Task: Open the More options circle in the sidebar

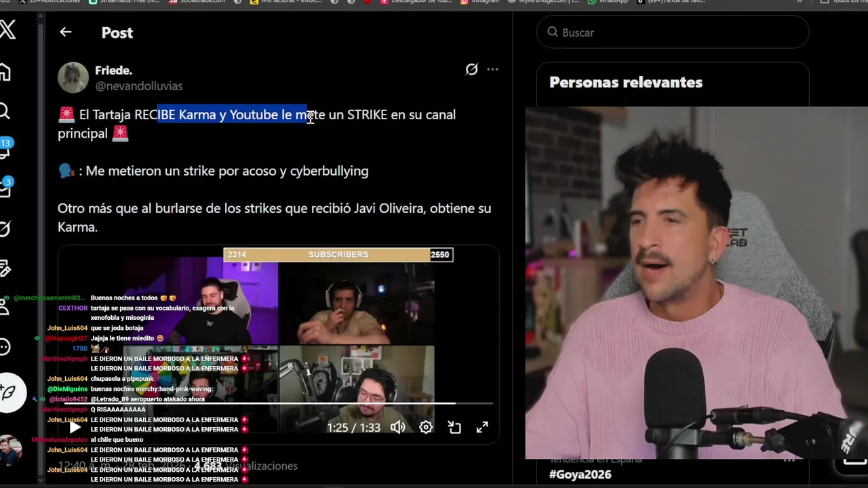Action: coord(5,347)
